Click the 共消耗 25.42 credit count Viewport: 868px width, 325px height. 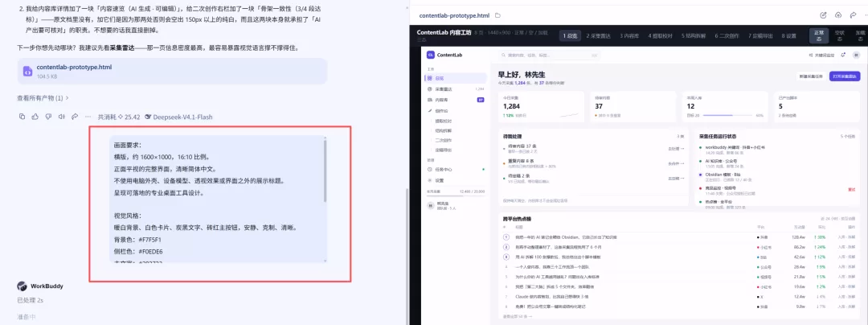click(118, 117)
